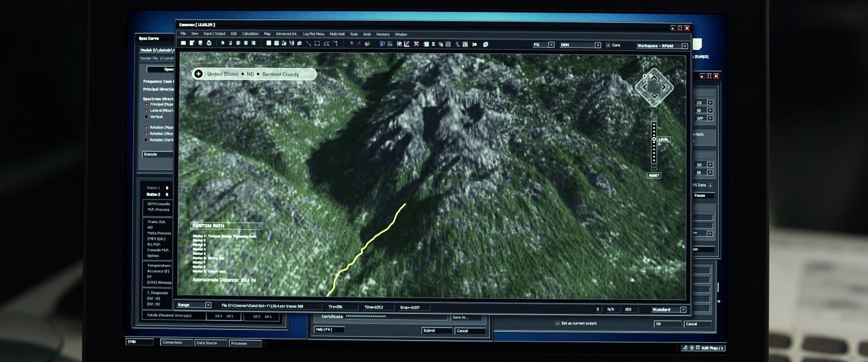Toggle the Rotation (Minor) checkbox
868x362 pixels.
[146, 134]
